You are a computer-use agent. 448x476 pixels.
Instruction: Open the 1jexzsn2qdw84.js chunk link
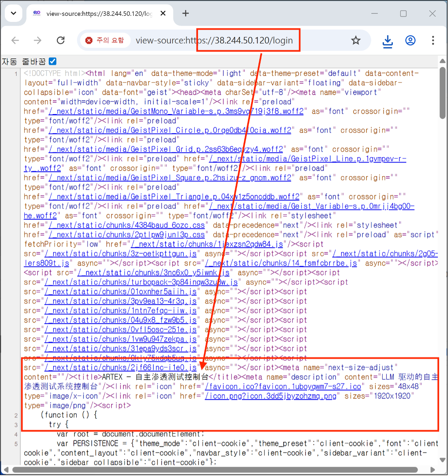pos(207,244)
